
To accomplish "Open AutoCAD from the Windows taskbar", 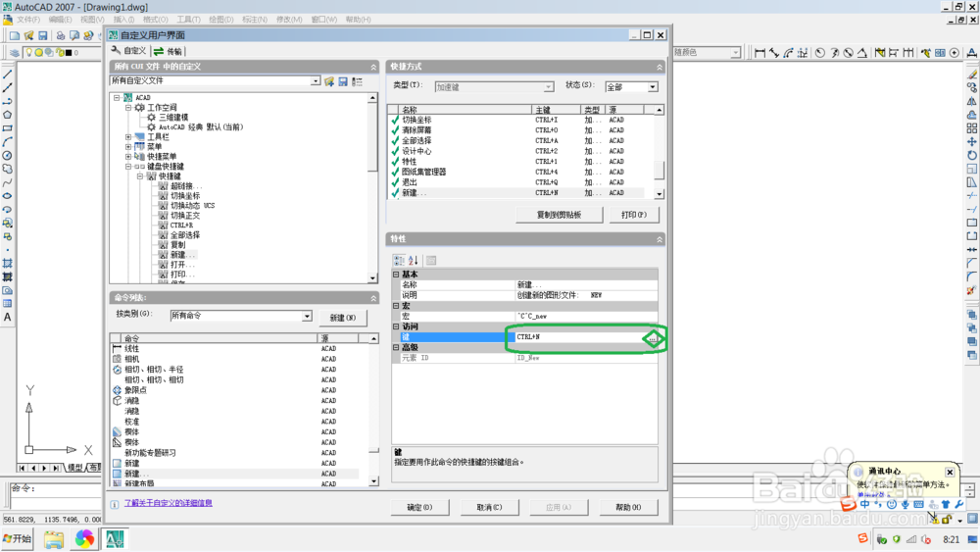I will [x=115, y=538].
